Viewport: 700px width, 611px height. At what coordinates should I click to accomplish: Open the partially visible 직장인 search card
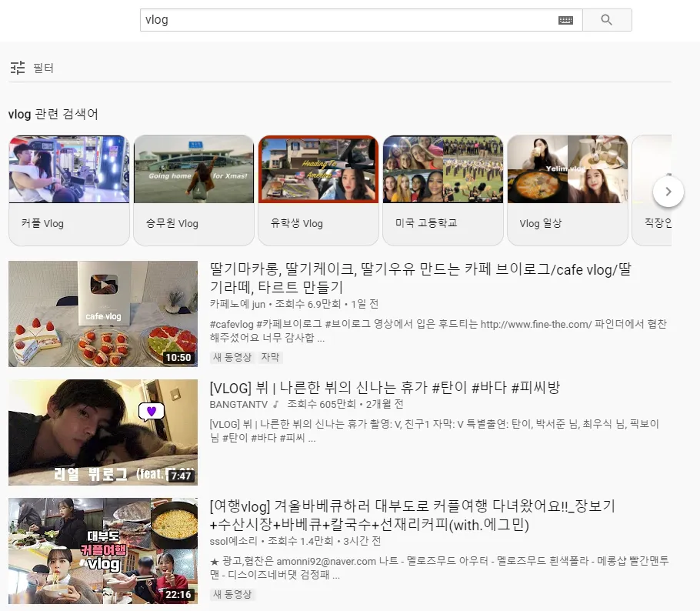point(652,190)
